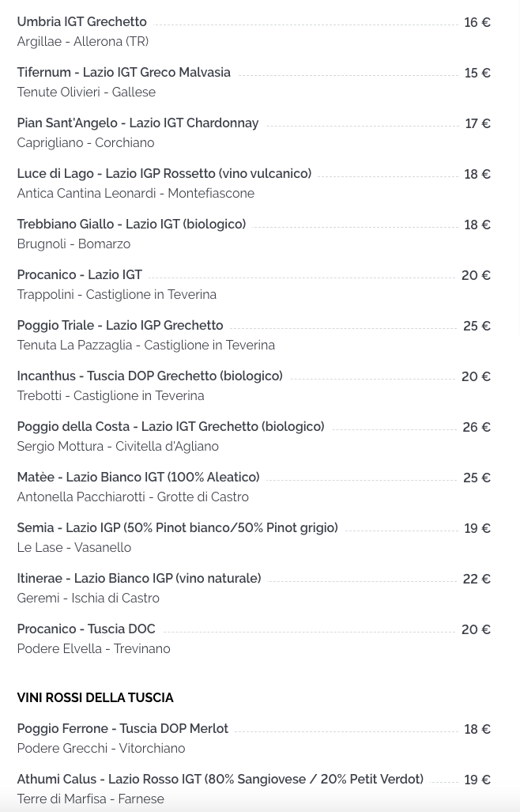
Task: Select Pian Sant'Angelo - Lazio IGT Chardonnay
Action: [138, 123]
